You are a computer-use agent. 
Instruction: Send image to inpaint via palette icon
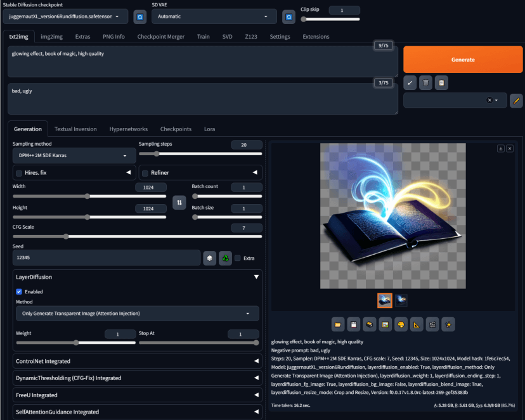(401, 324)
